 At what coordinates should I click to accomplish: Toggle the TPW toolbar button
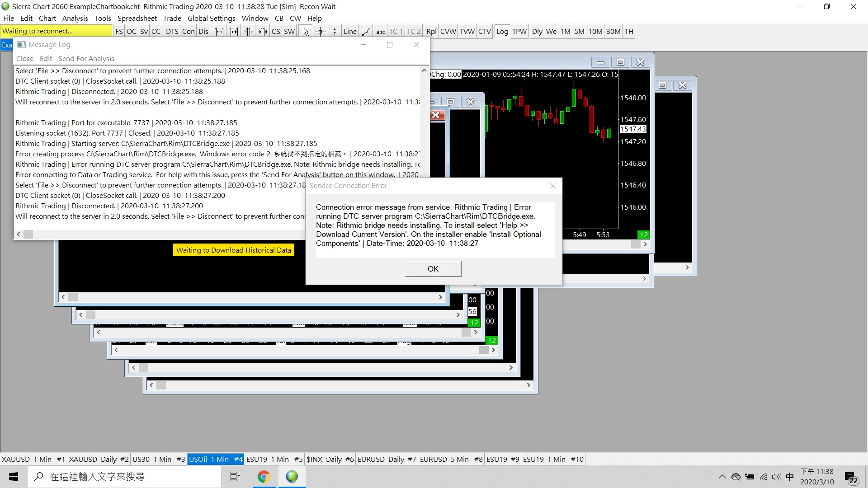click(x=519, y=32)
